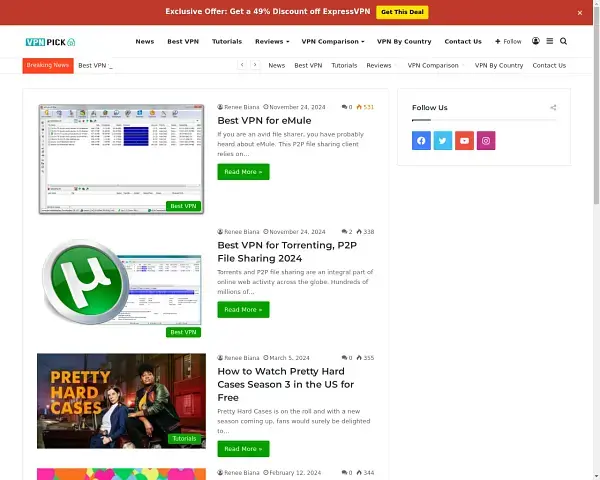The width and height of the screenshot is (600, 480).
Task: Go to VPN By Country in main nav
Action: (404, 42)
